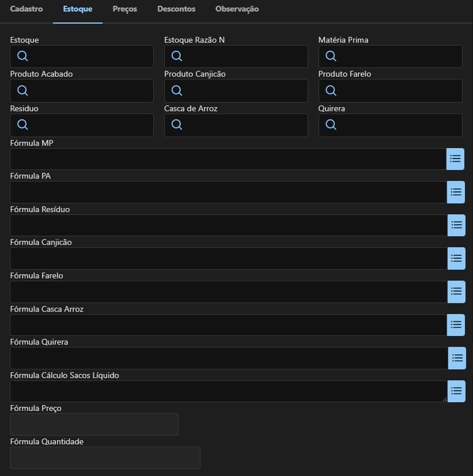Go to the Descontos tab
This screenshot has width=473, height=476.
tap(176, 9)
